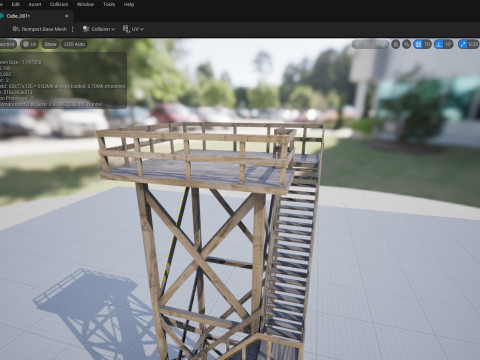
Task: Toggle grid snapping icon
Action: click(x=418, y=44)
